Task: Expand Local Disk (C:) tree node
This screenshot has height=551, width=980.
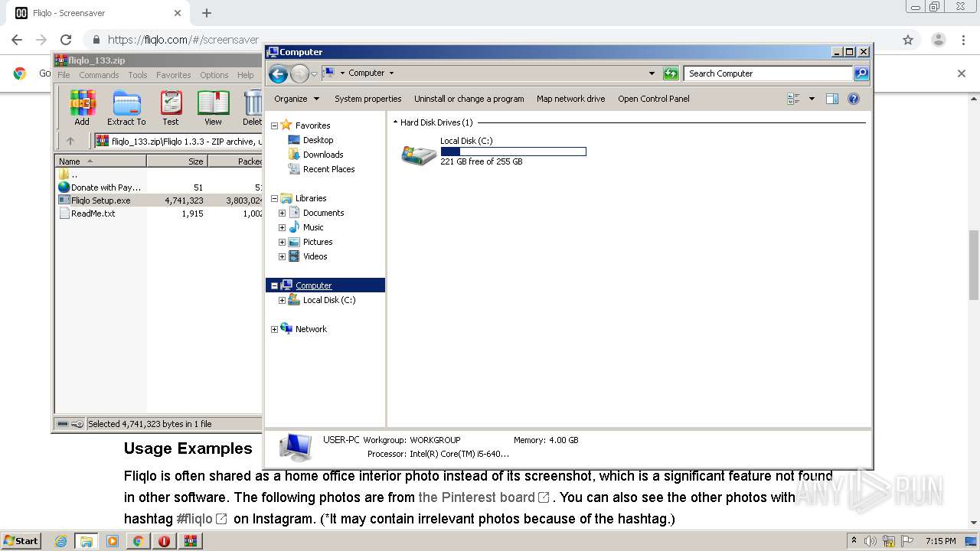Action: (x=282, y=300)
